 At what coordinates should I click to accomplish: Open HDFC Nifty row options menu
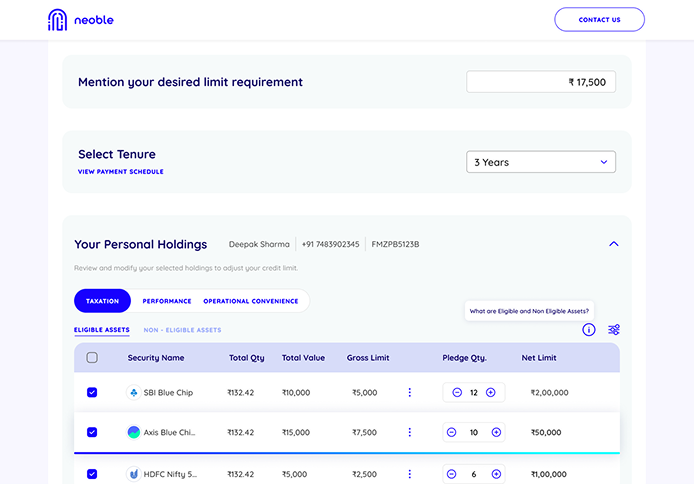click(409, 474)
